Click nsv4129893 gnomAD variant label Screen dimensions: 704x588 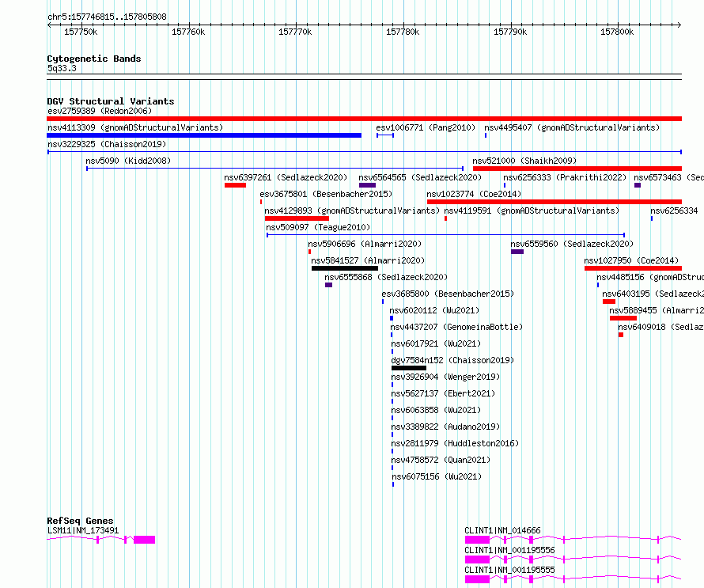click(x=352, y=211)
